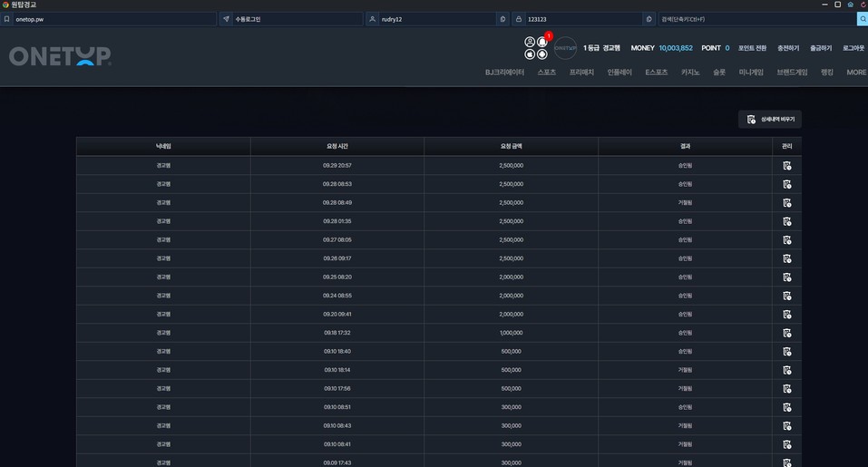Click the 로그아웃 link

pyautogui.click(x=853, y=48)
